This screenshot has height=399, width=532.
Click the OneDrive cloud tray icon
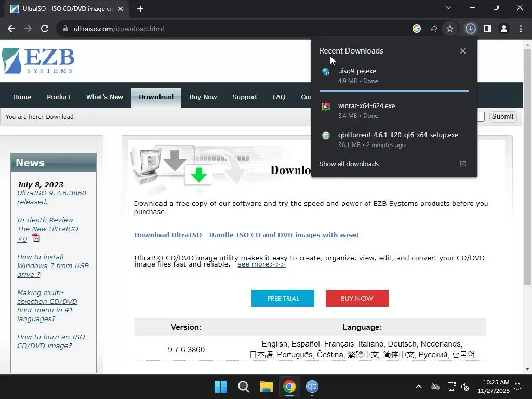click(435, 387)
